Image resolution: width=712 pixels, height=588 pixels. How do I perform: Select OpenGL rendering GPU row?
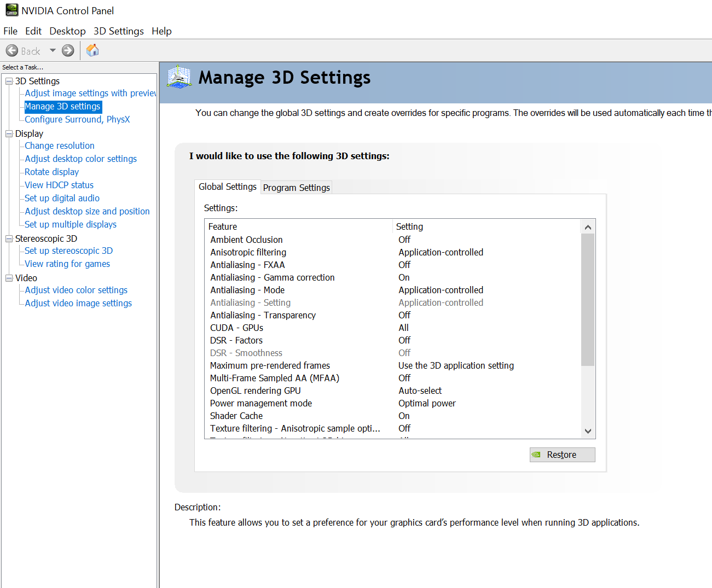tap(392, 391)
